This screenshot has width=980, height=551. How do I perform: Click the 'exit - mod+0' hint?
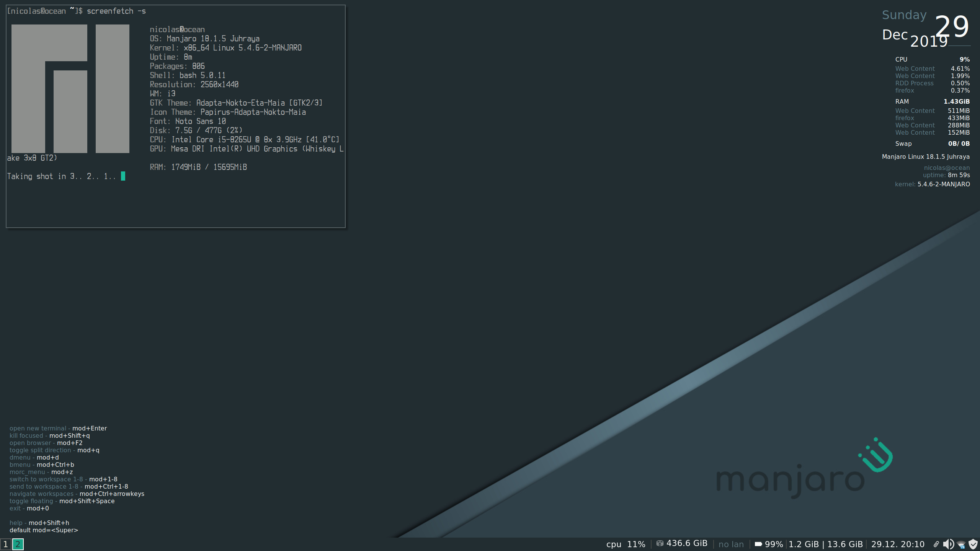click(x=29, y=508)
